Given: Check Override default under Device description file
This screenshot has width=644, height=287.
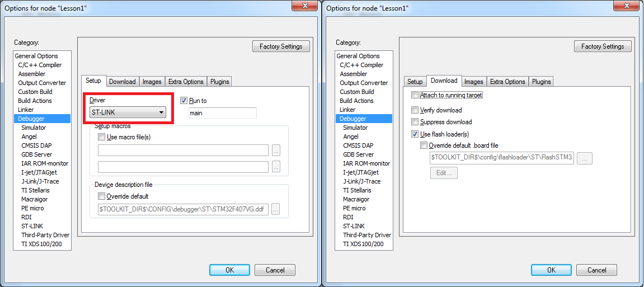Looking at the screenshot, I should [101, 196].
